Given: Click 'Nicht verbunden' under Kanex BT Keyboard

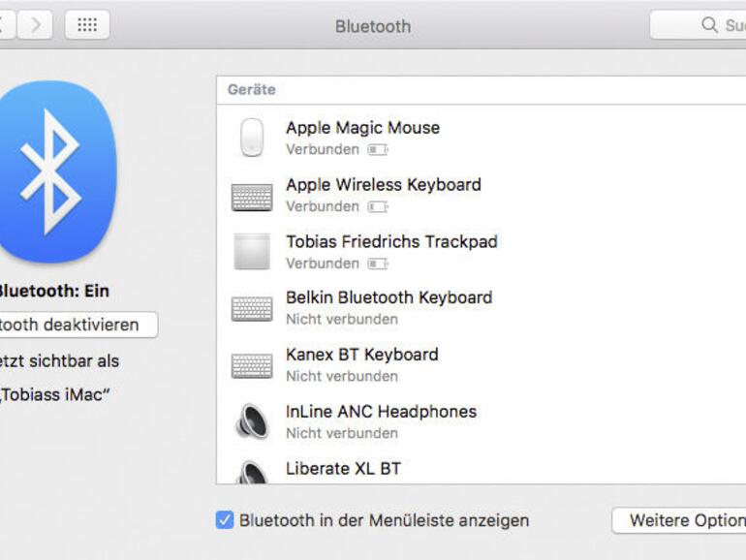Looking at the screenshot, I should click(x=342, y=376).
